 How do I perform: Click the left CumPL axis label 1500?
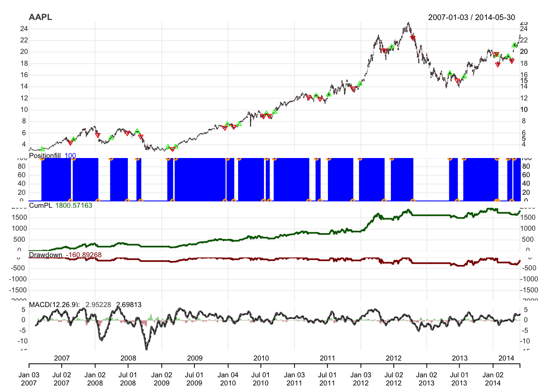click(20, 217)
